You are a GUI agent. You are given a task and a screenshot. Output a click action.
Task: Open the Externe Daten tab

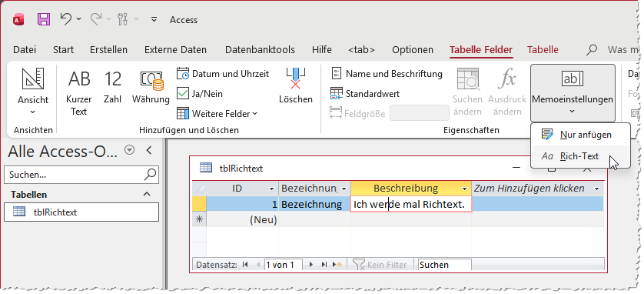(175, 50)
